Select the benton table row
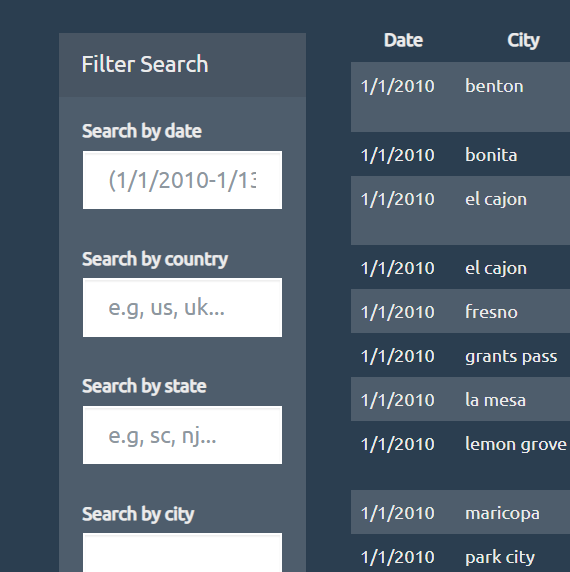 point(460,97)
